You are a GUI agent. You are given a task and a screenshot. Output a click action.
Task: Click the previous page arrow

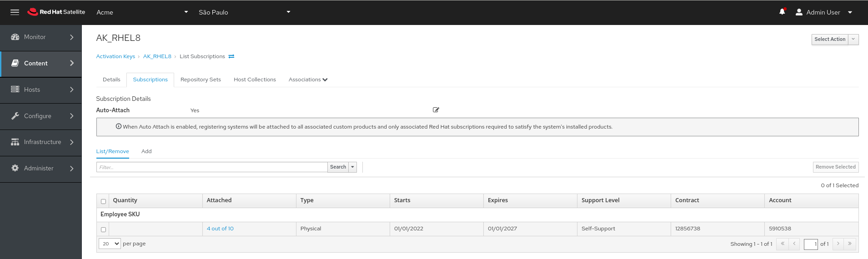tap(794, 244)
